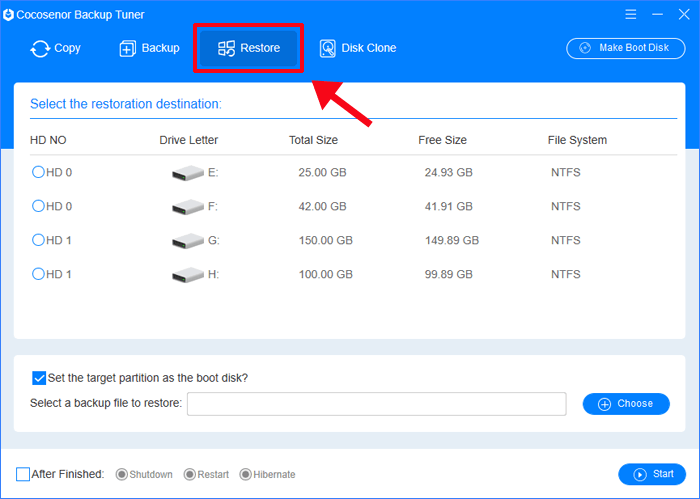Click the Make Boot Disk button

[626, 48]
